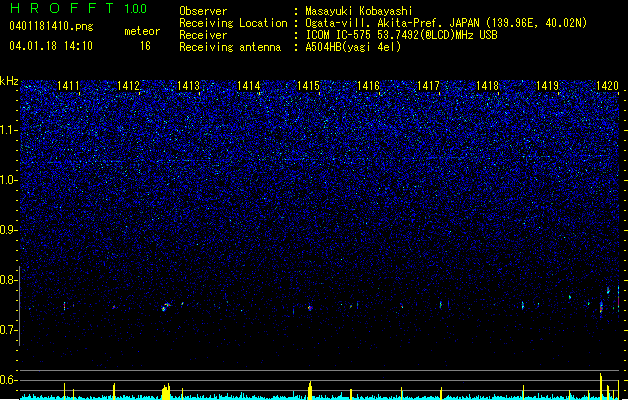
Task: Click the 1.1 kHz axis label
Action: coord(9,130)
